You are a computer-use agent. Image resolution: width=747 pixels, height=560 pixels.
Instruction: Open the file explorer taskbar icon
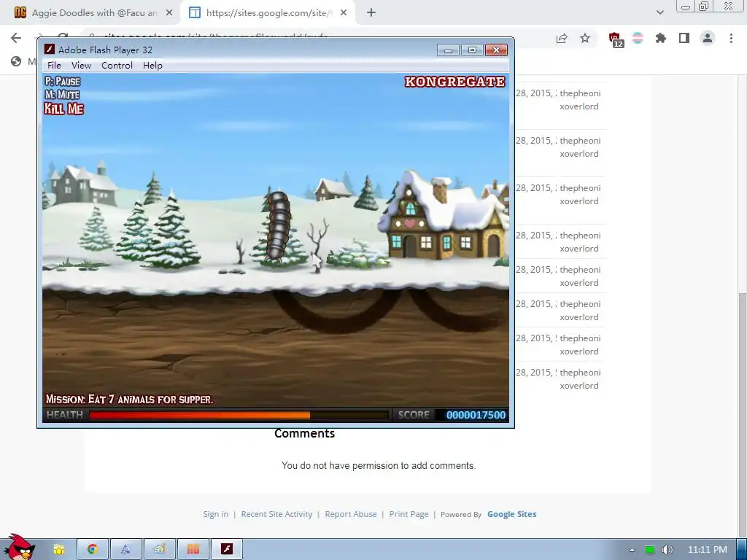(x=59, y=550)
